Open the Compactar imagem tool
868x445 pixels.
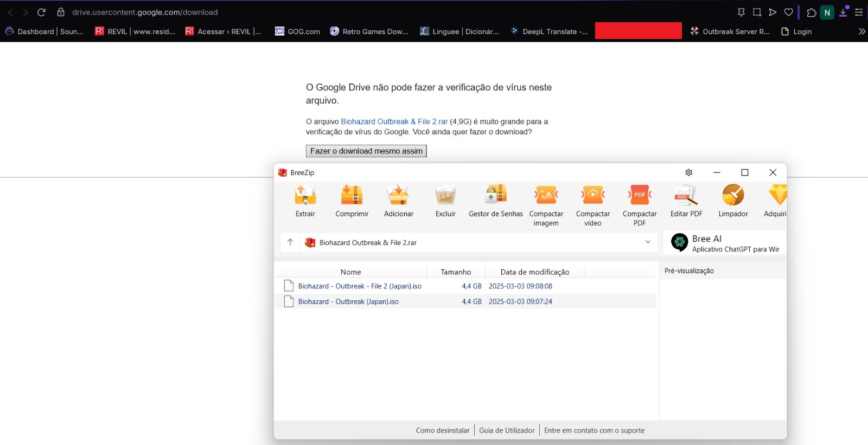[546, 196]
